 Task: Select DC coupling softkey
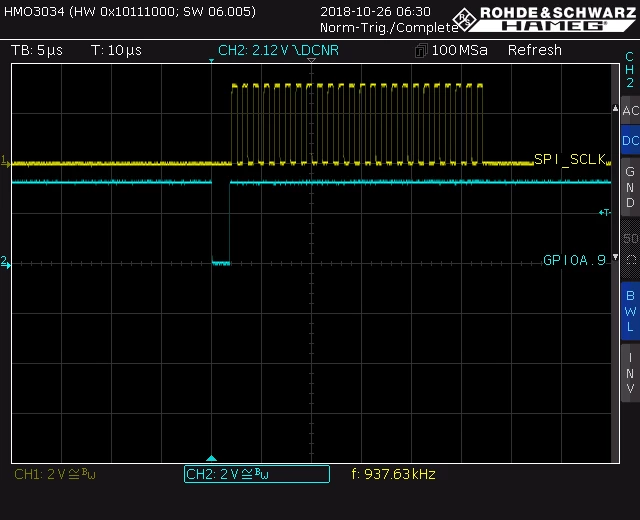[x=630, y=140]
